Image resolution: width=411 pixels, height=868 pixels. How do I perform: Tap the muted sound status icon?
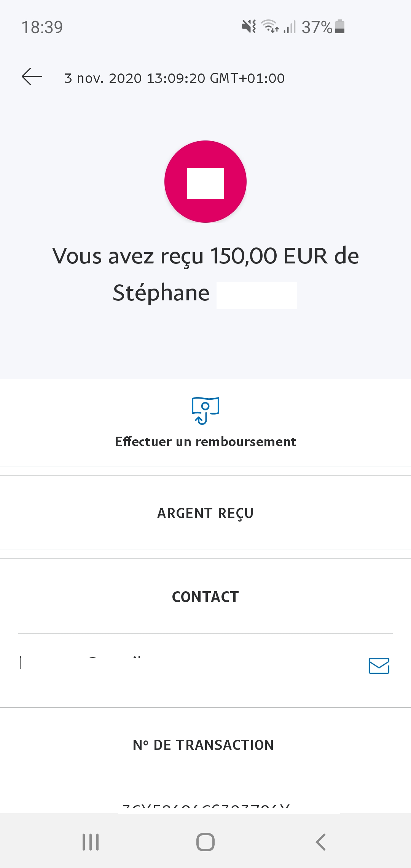[x=249, y=27]
